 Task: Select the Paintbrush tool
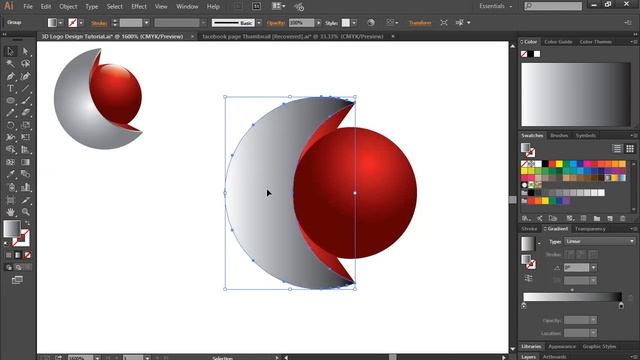[25, 100]
